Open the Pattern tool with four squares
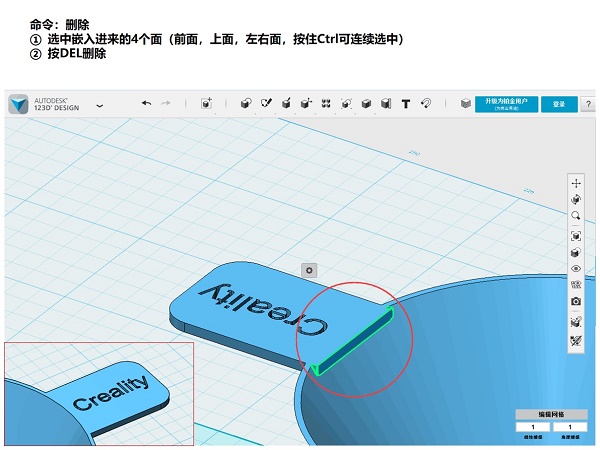Screen dimensions: 600x450 click(x=326, y=103)
